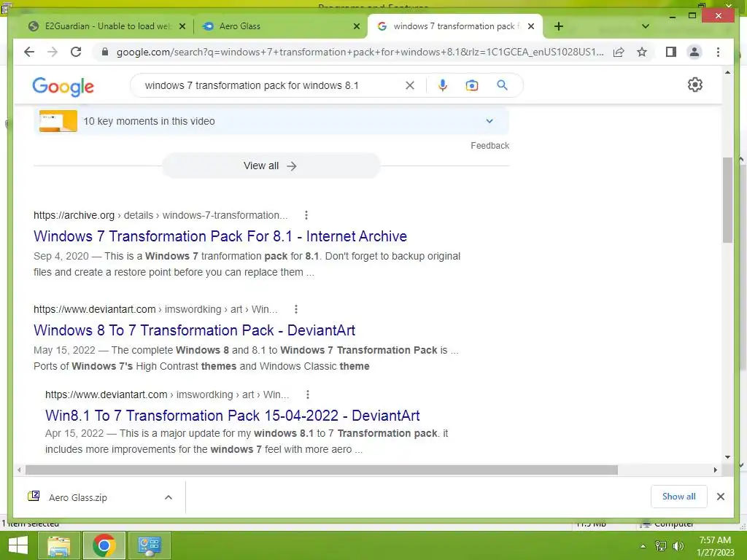This screenshot has width=747, height=560.
Task: Click the taskbar clock 7:57 AM
Action: tap(715, 540)
